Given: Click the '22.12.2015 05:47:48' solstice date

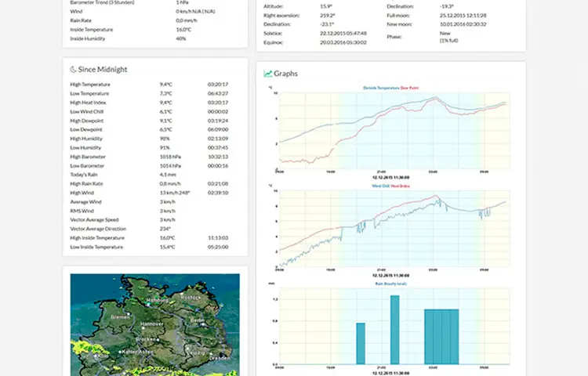Looking at the screenshot, I should click(x=343, y=34).
